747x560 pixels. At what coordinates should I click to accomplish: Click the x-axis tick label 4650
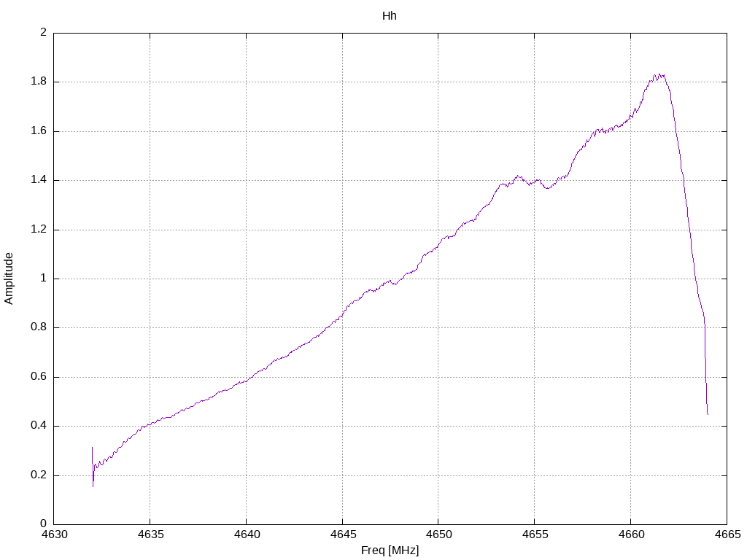point(438,534)
